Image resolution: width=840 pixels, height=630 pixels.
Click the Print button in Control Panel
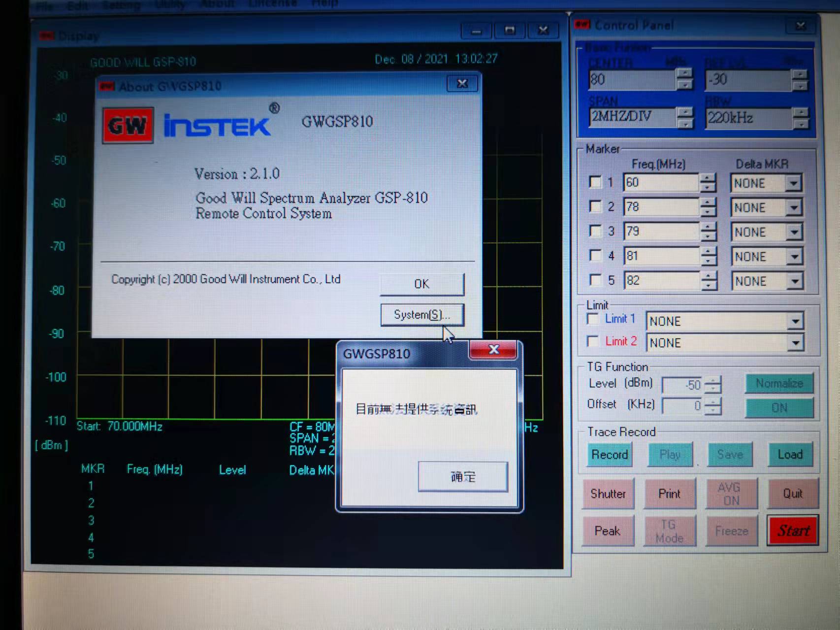tap(670, 494)
